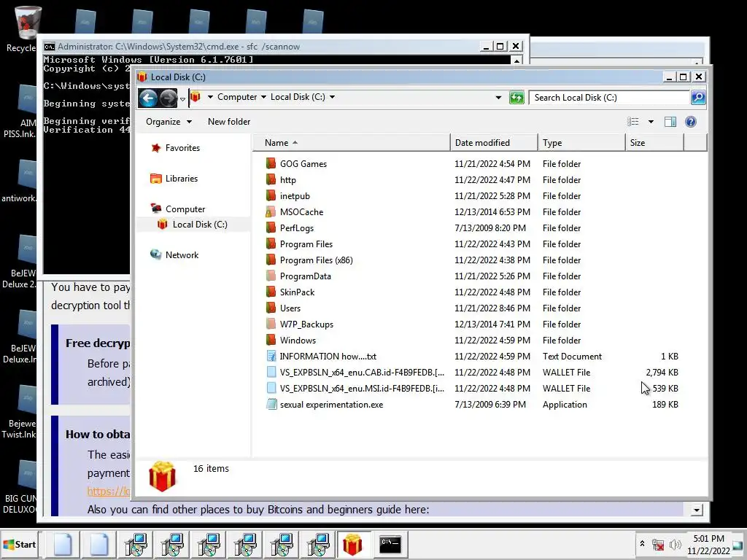Image resolution: width=747 pixels, height=560 pixels.
Task: Expand the Local Disk (C:) breadcrumb arrow
Action: click(332, 97)
